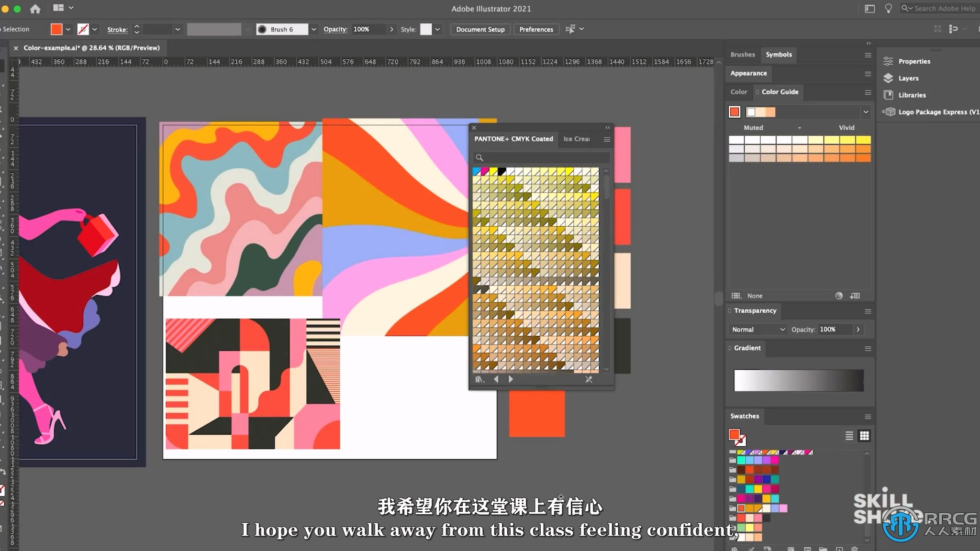Save color group to Swatches icon

coord(855,296)
